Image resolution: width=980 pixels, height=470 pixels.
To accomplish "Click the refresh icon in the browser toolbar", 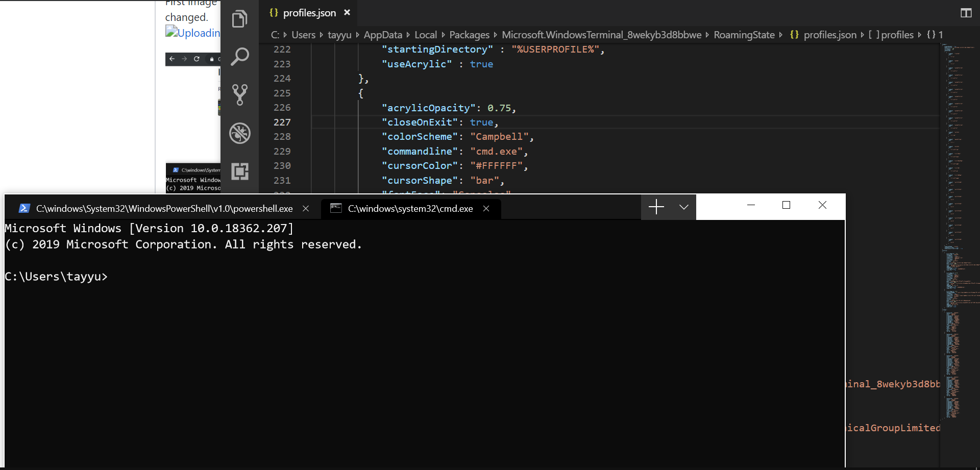I will click(x=198, y=59).
